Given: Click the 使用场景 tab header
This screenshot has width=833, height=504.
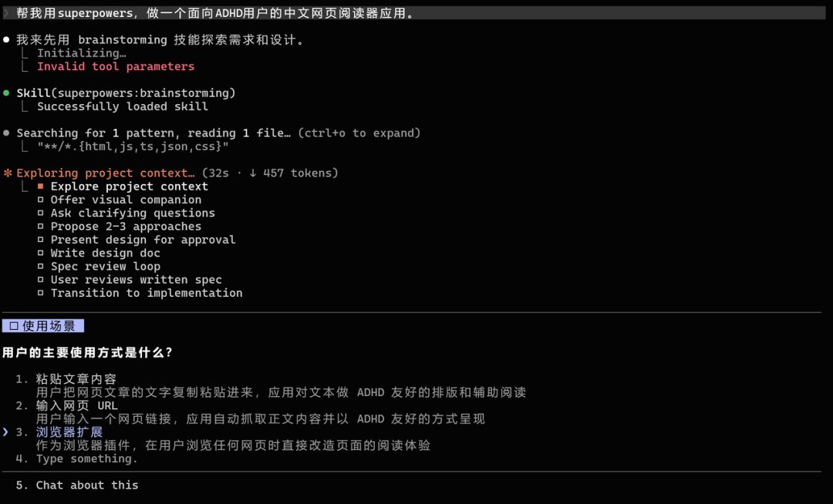Looking at the screenshot, I should click(x=43, y=326).
